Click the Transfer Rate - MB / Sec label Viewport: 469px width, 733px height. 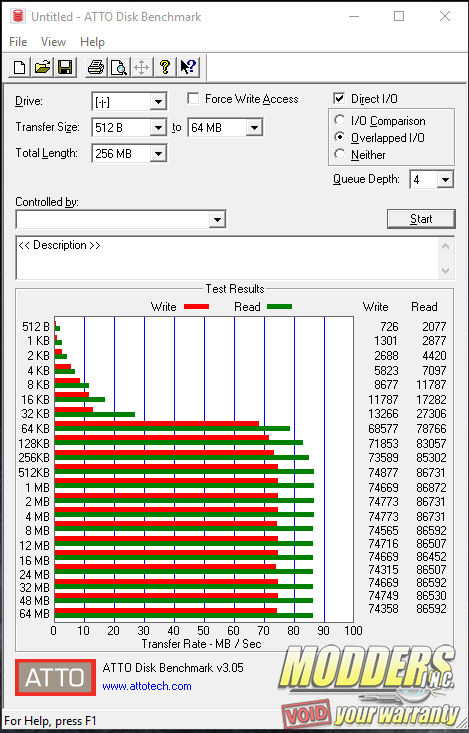(202, 644)
